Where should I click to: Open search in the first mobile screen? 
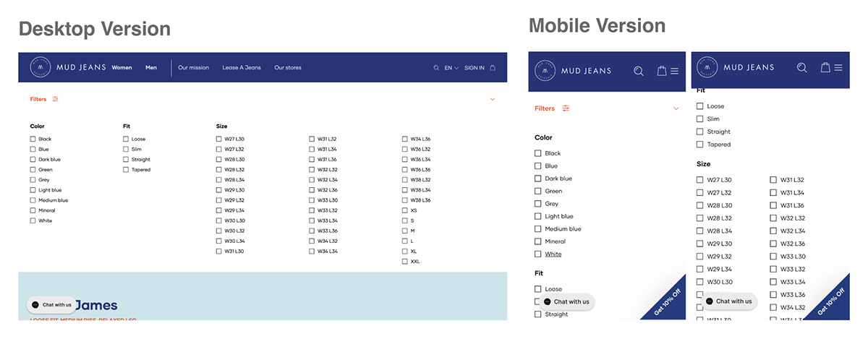[x=638, y=71]
